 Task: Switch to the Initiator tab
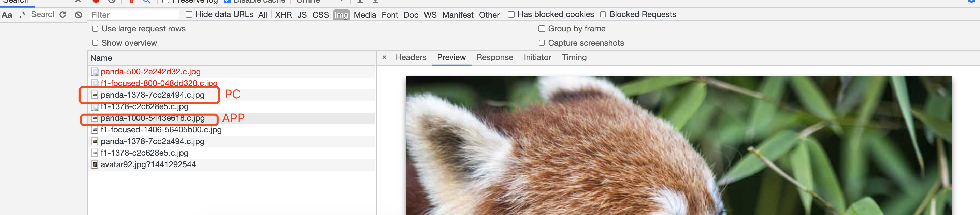click(x=537, y=57)
